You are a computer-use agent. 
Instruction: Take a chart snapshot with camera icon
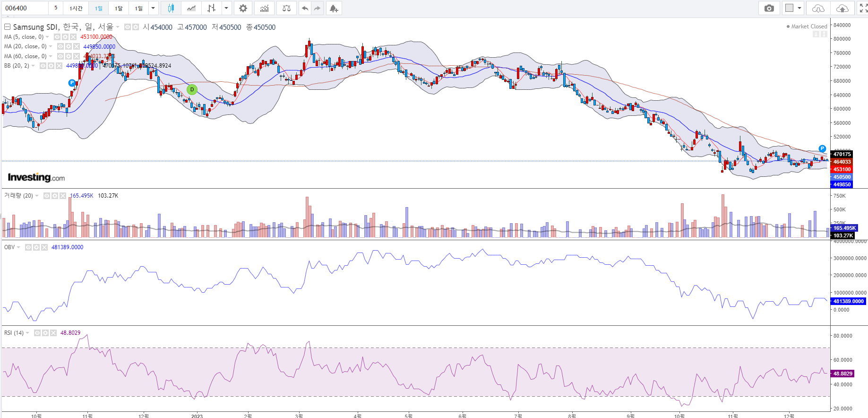click(769, 8)
